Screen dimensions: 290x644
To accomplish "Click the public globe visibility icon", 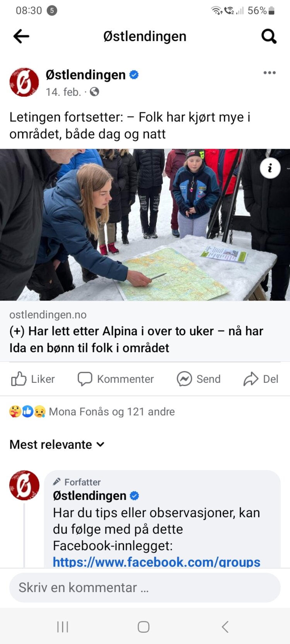I will click(94, 92).
